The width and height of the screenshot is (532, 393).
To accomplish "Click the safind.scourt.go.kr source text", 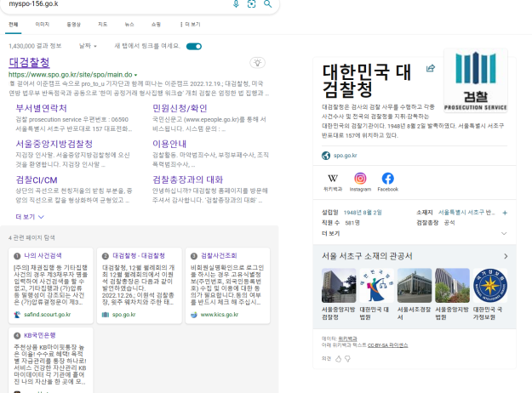I will click(x=47, y=315).
